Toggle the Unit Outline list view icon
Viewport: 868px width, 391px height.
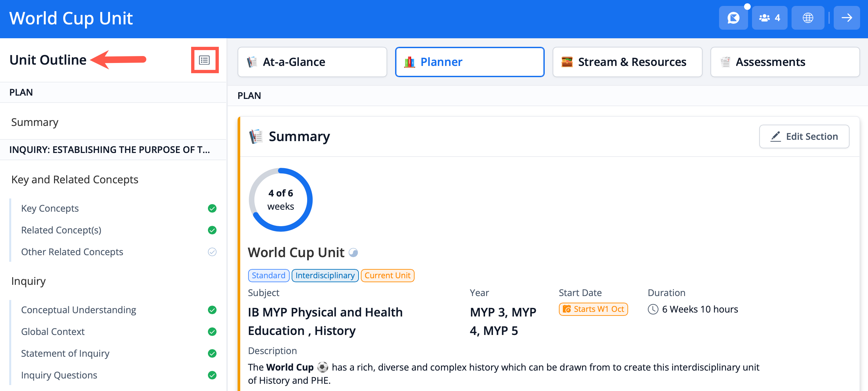205,60
